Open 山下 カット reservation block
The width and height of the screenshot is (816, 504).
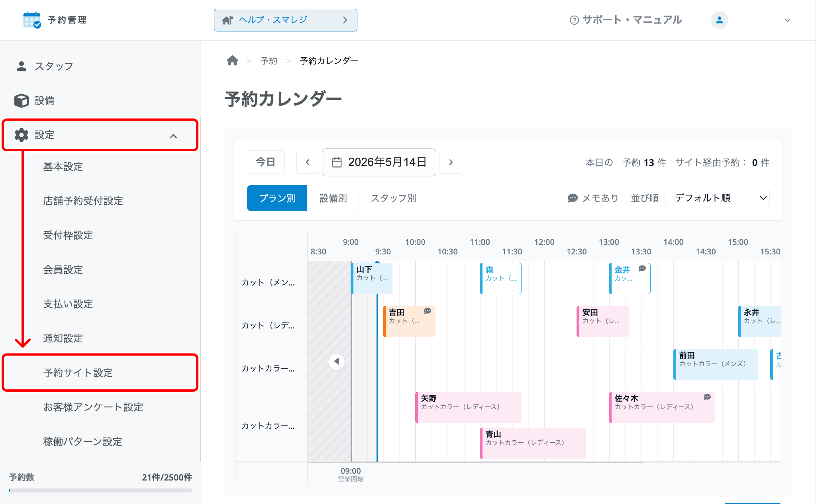tap(371, 278)
